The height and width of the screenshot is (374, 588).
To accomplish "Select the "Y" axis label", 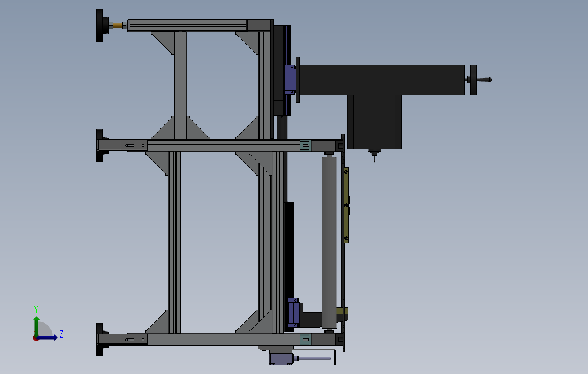I will (36, 310).
